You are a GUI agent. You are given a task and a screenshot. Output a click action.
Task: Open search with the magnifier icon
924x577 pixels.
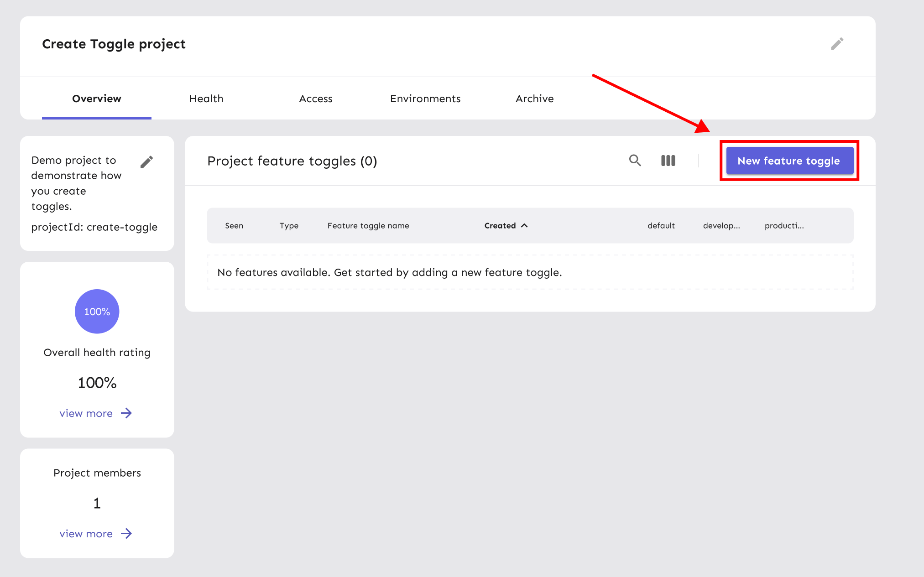coord(635,161)
